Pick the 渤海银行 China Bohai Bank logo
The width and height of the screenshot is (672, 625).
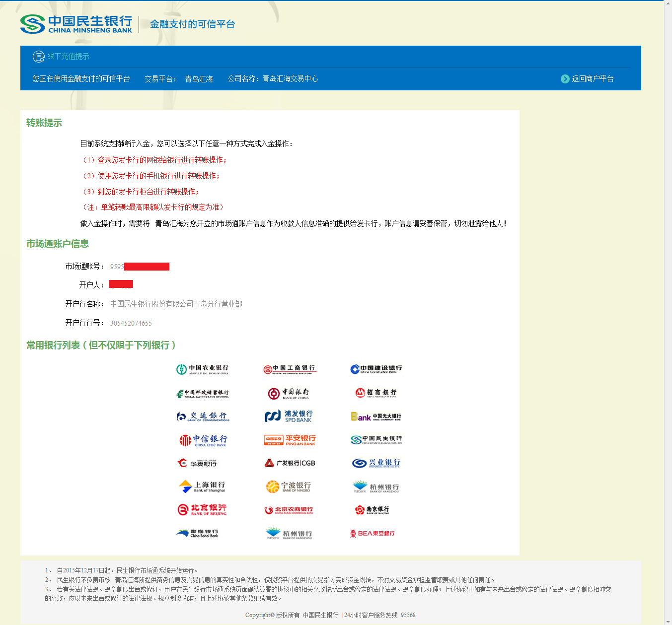[197, 534]
